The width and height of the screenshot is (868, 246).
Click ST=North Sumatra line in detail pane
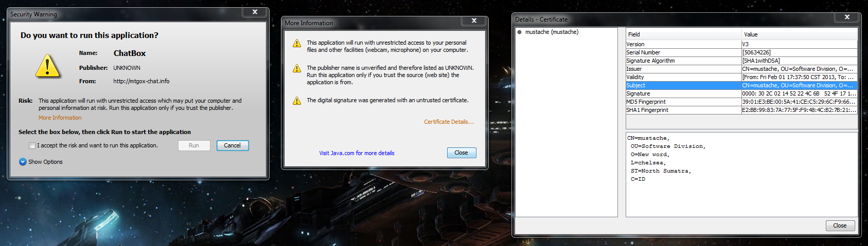[x=661, y=171]
